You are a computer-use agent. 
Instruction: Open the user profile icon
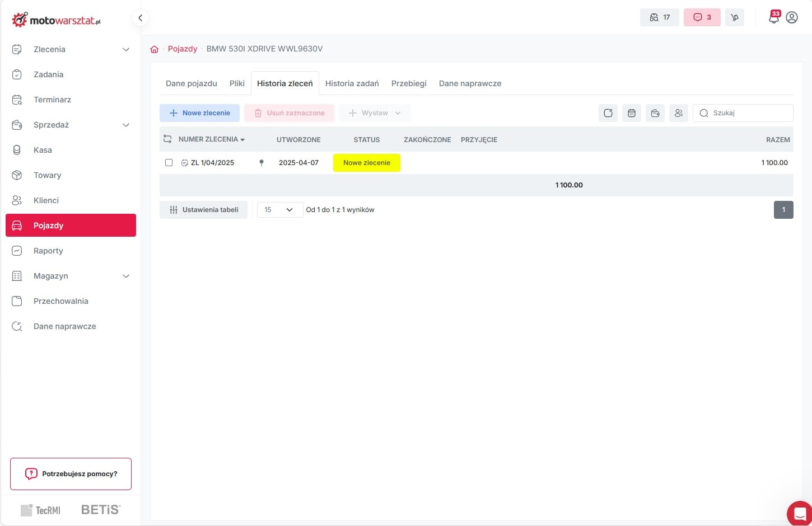(792, 18)
